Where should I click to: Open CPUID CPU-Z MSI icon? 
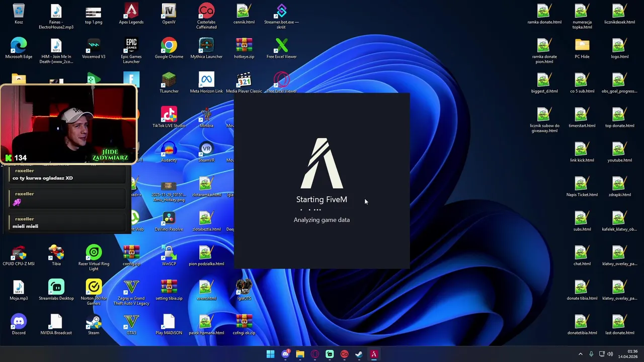coord(19,255)
